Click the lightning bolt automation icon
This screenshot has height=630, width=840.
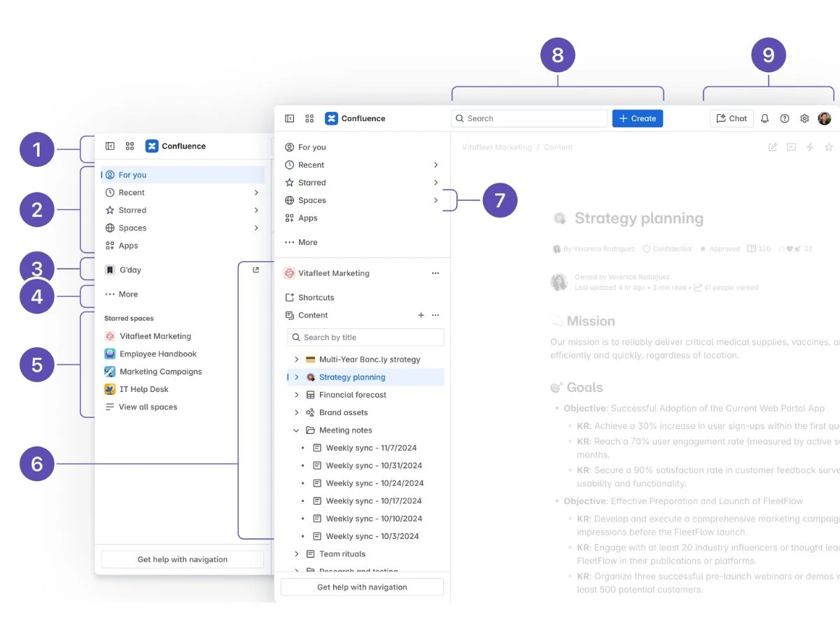tap(810, 147)
